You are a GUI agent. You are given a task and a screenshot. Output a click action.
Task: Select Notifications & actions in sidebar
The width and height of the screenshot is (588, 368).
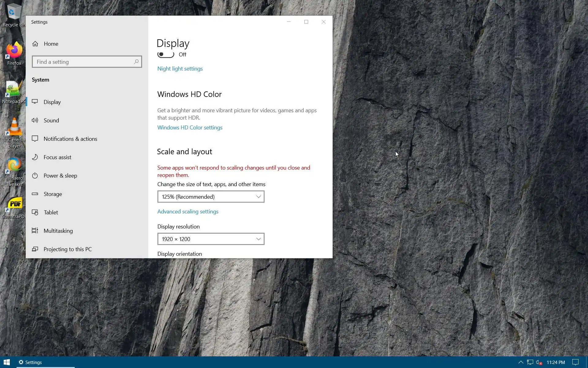(x=70, y=139)
